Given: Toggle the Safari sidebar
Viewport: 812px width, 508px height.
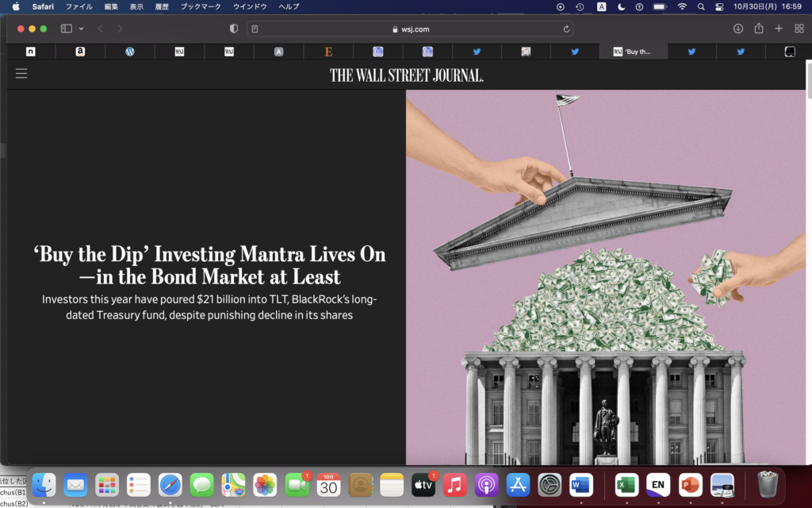Looking at the screenshot, I should click(x=67, y=29).
